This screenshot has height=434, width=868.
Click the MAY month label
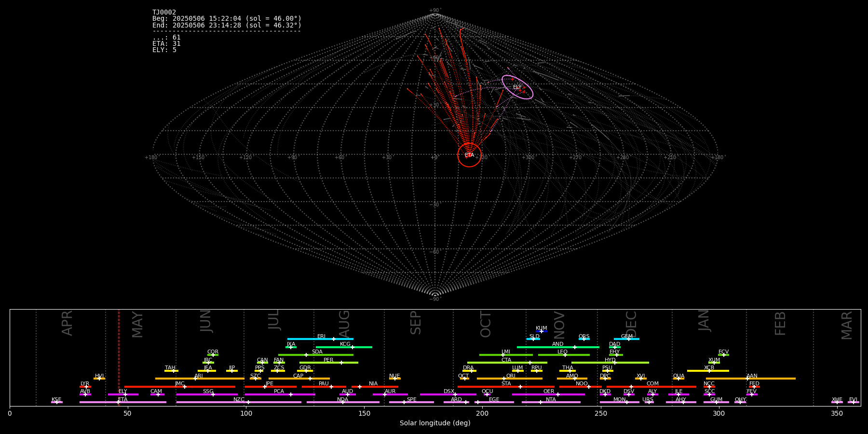click(137, 324)
